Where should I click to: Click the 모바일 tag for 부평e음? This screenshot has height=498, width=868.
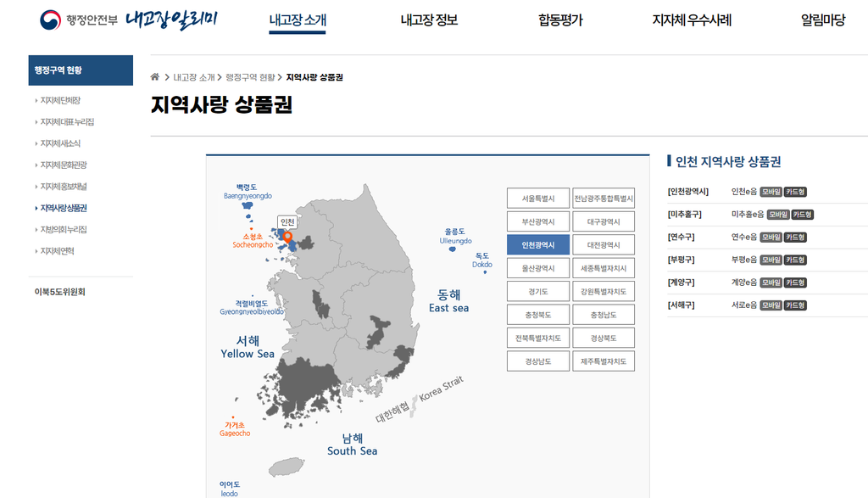click(x=771, y=260)
